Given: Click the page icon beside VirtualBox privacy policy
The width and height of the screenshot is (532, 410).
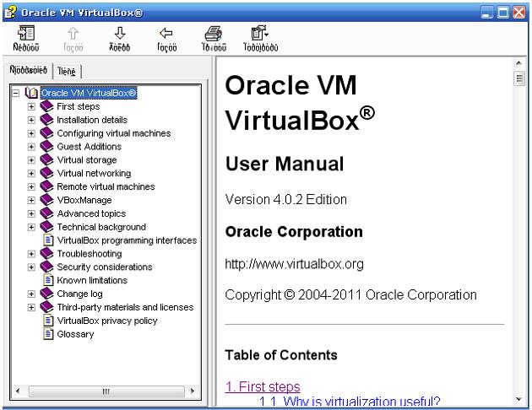Looking at the screenshot, I should [x=48, y=321].
